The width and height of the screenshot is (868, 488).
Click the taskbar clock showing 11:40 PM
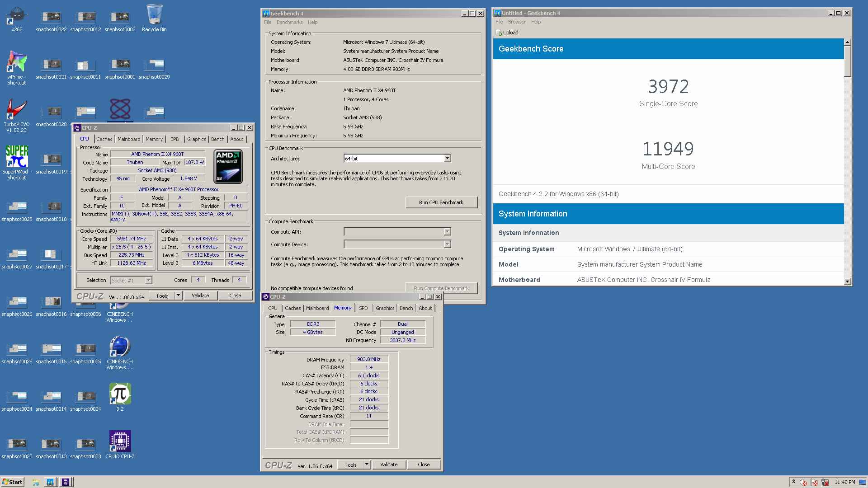pos(845,482)
